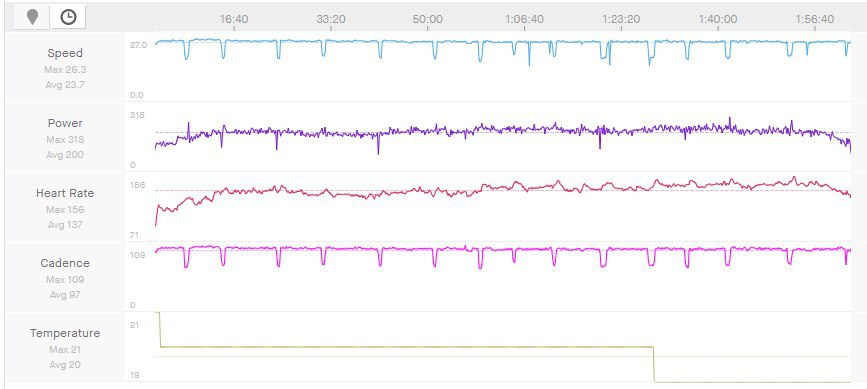Click the 50:00 time axis marker
This screenshot has height=389, width=867.
pyautogui.click(x=427, y=19)
